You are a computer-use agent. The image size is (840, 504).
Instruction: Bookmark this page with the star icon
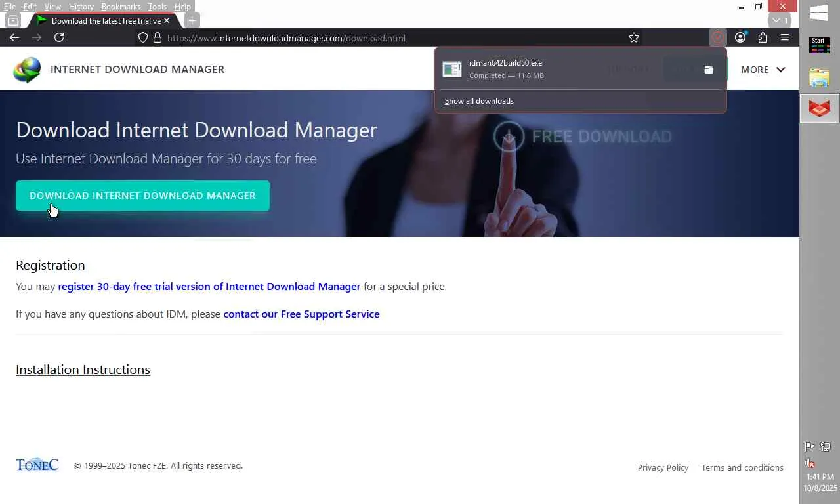(x=634, y=38)
